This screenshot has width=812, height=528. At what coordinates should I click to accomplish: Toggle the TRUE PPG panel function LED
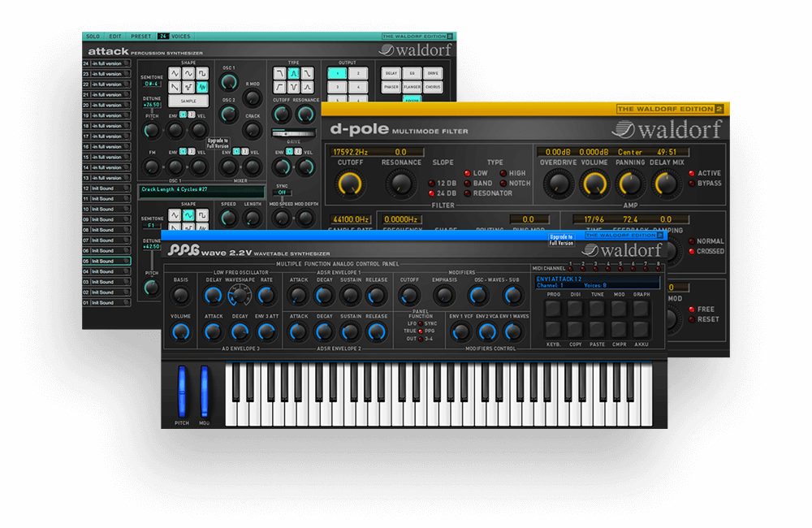click(x=421, y=331)
